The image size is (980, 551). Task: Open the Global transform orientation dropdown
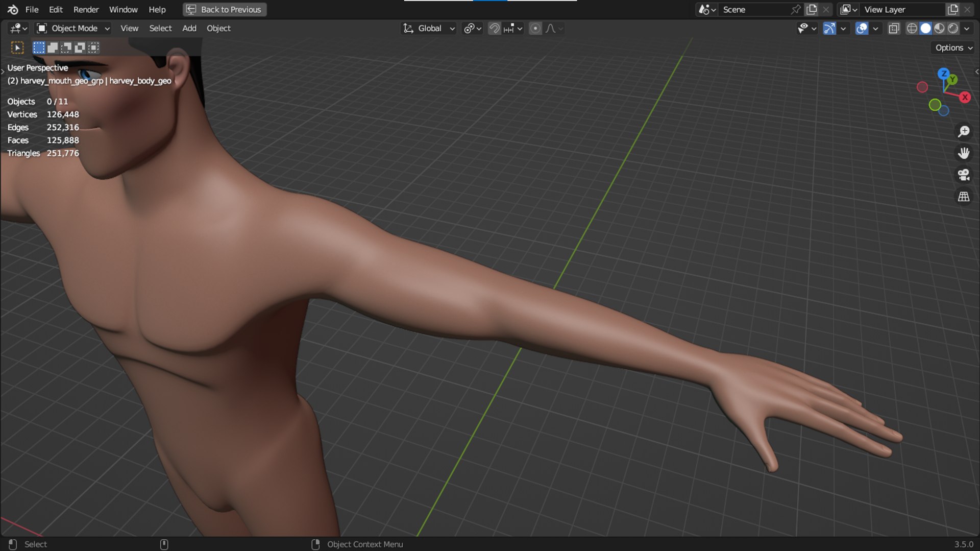(x=429, y=29)
